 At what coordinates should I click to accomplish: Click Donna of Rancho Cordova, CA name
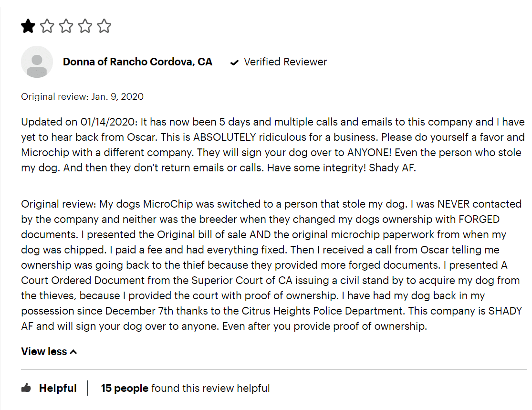pyautogui.click(x=137, y=62)
